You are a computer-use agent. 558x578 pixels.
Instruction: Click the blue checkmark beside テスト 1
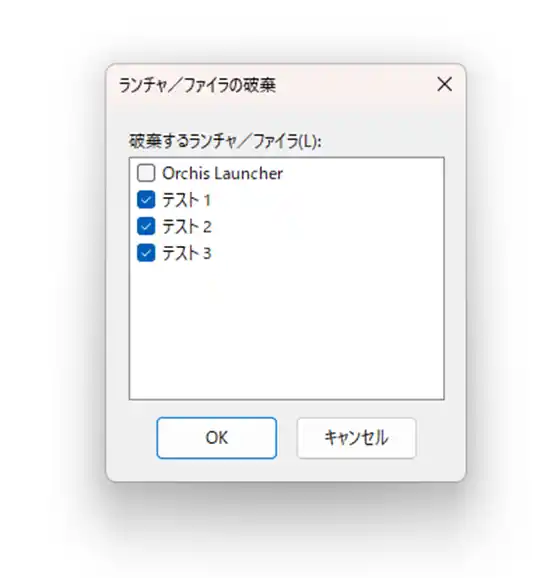tap(146, 200)
